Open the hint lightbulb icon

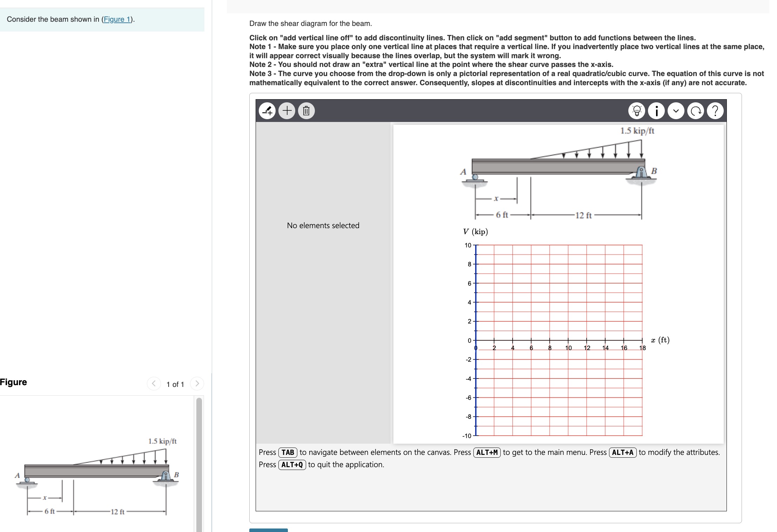pos(636,110)
